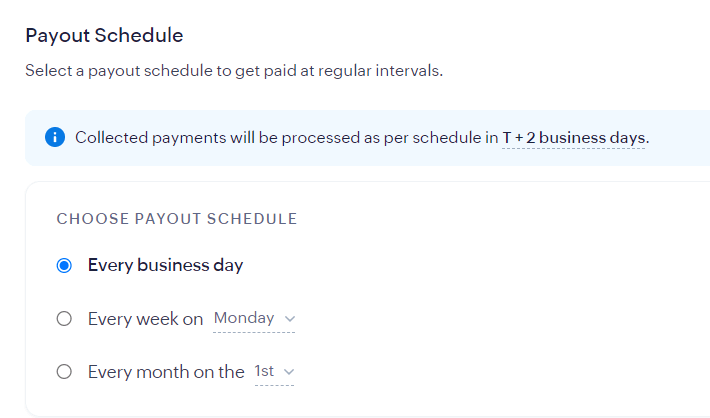Click the CHOOSE PAYOUT SCHEDULE section title
The width and height of the screenshot is (710, 418).
click(177, 219)
